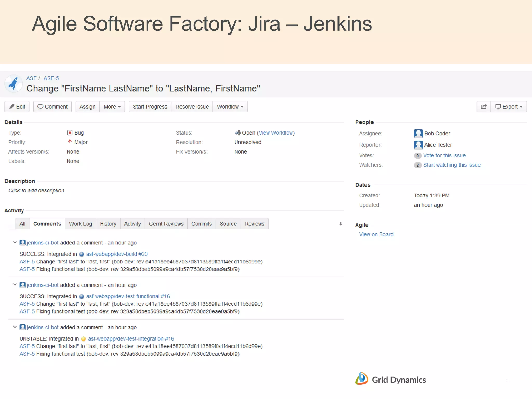The width and height of the screenshot is (532, 399).
Task: Collapse the dev-test-integration #16 comment
Action: 15,327
